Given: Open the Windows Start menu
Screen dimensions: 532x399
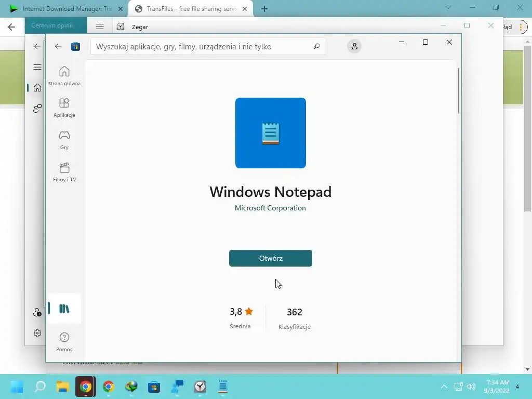Looking at the screenshot, I should [17, 387].
